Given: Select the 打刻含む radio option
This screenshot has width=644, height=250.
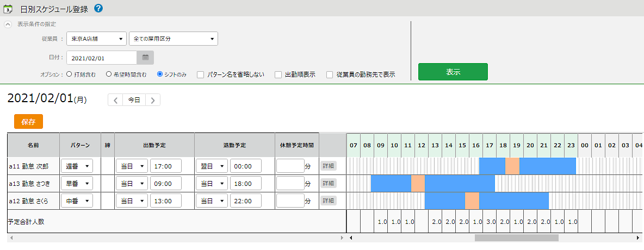Looking at the screenshot, I should (x=69, y=74).
